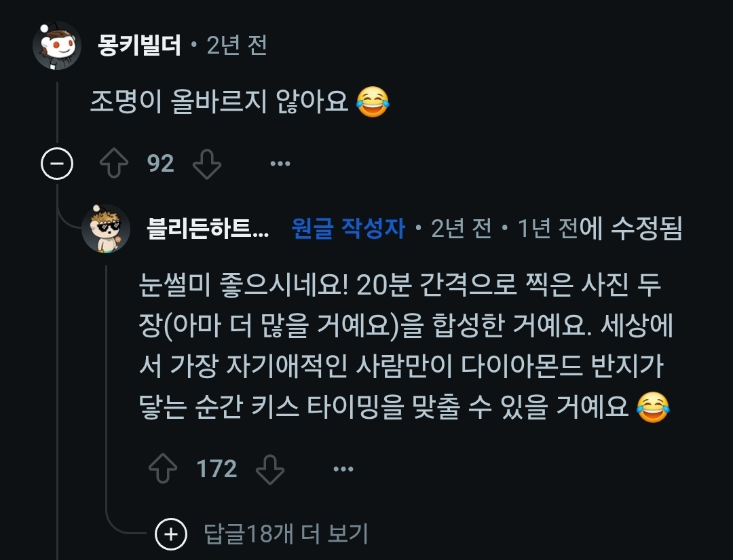
Task: Click the 원글 작성자 badge
Action: tap(347, 228)
